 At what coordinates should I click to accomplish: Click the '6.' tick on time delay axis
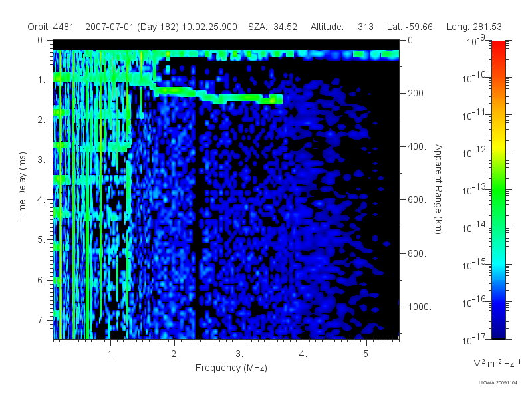[41, 280]
